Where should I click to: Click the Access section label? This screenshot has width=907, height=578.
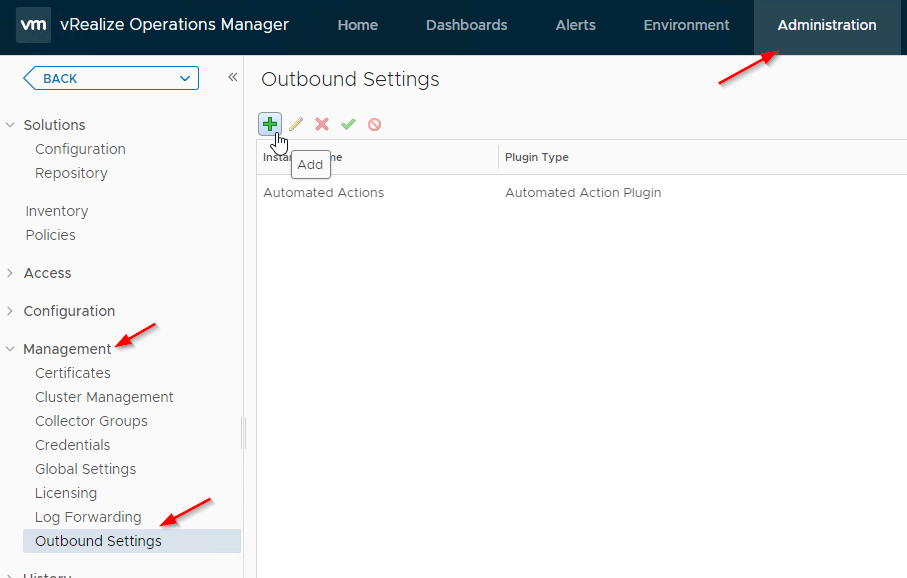(x=47, y=273)
